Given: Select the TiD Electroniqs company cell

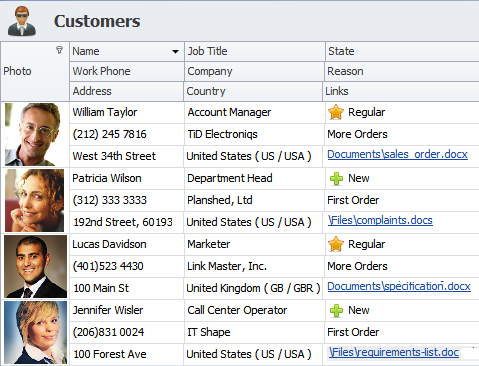Looking at the screenshot, I should click(x=254, y=134).
